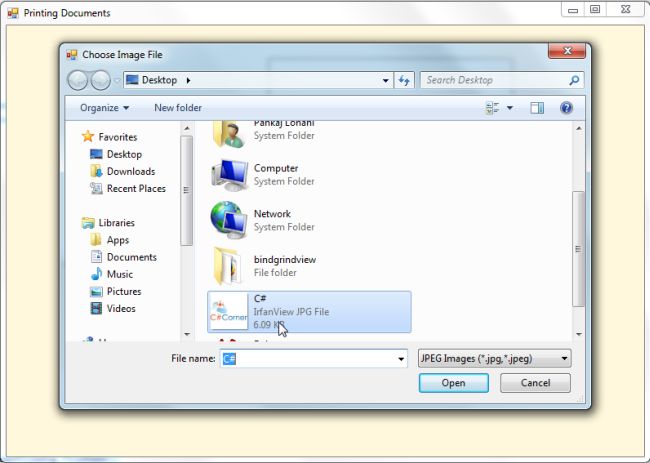Click the Open button
Image resolution: width=650 pixels, height=463 pixels.
[x=454, y=383]
